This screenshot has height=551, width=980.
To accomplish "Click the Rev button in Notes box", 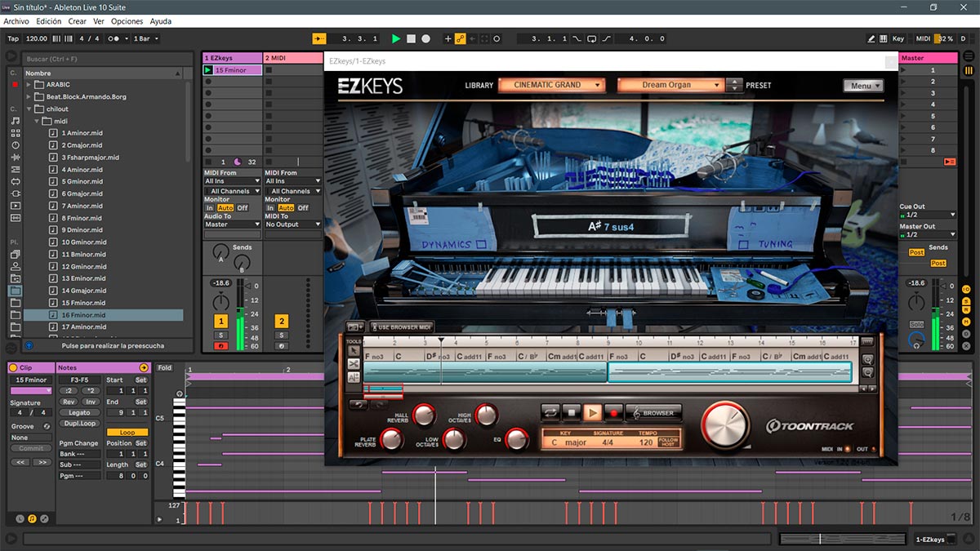I will [69, 402].
